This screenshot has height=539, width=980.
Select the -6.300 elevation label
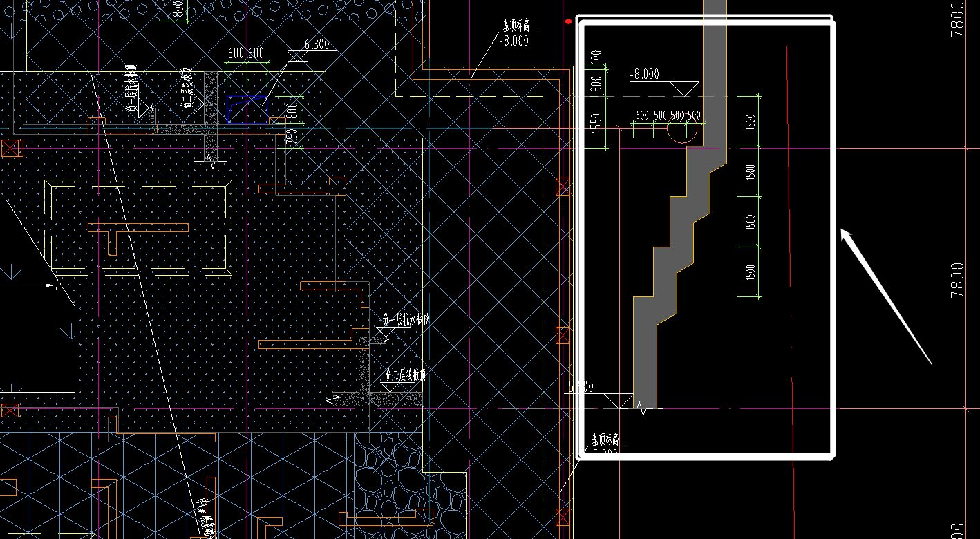(316, 46)
